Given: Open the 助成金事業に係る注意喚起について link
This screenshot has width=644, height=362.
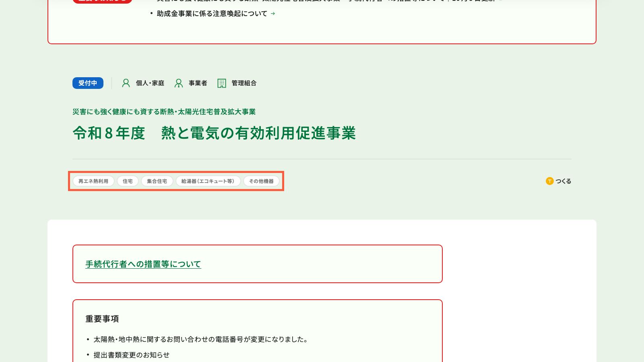Looking at the screenshot, I should coord(212,14).
